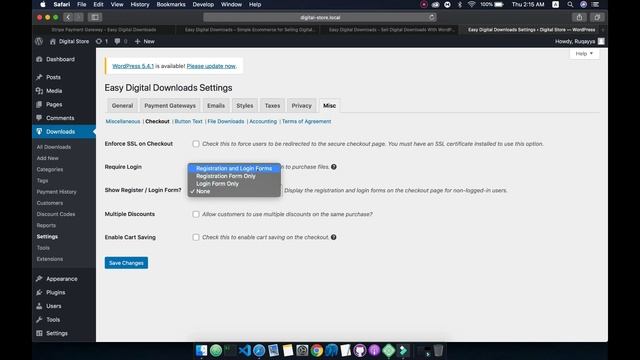Click the New content plus button

[144, 41]
